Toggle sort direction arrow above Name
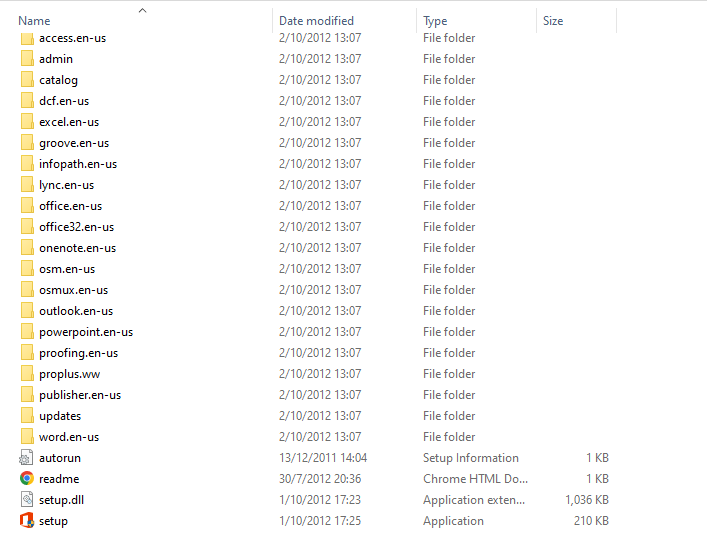This screenshot has width=707, height=552. pos(142,10)
